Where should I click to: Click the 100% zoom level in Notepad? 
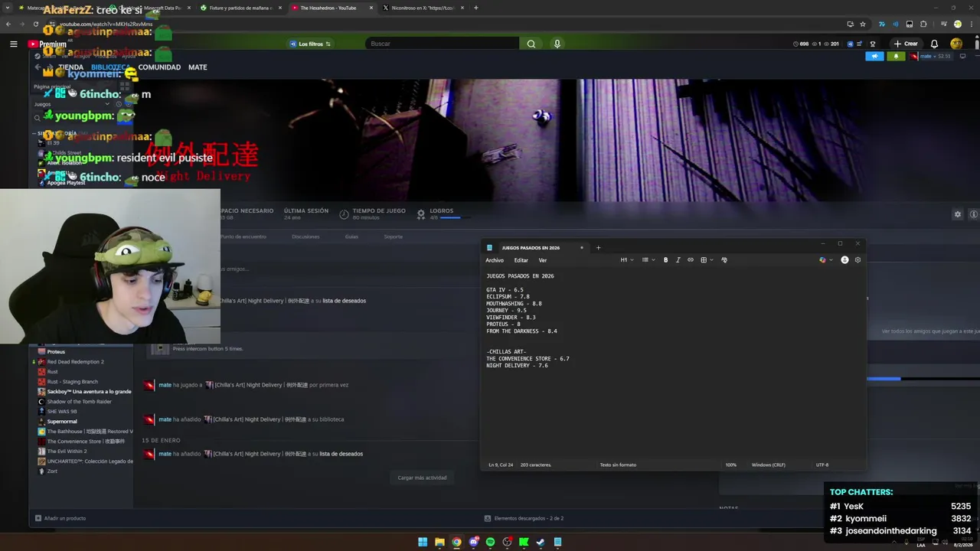coord(731,465)
